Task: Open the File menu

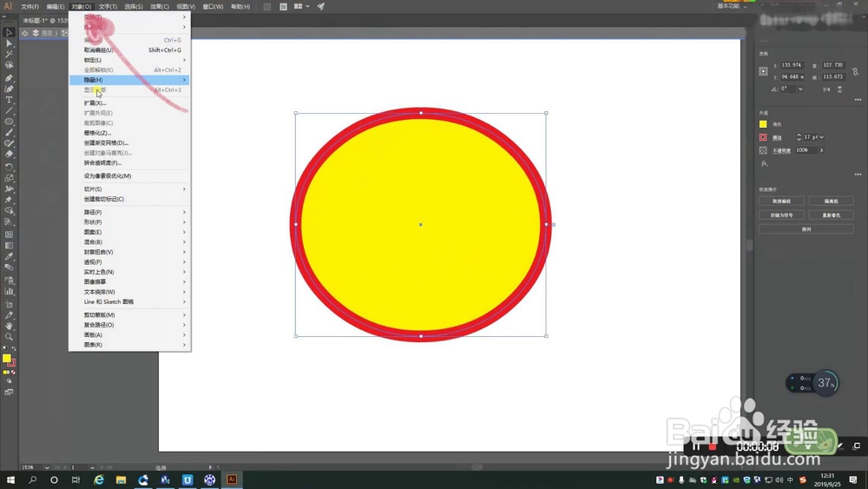Action: [x=30, y=7]
